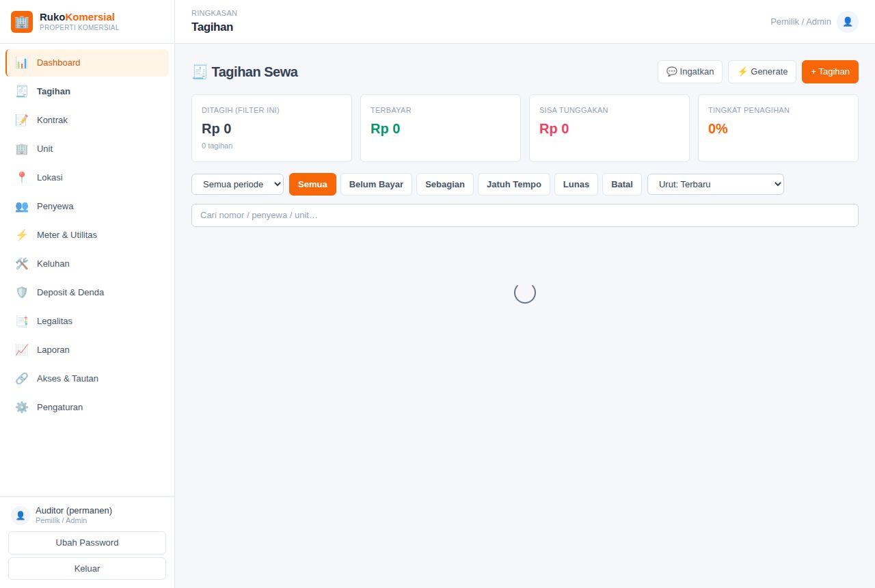Open Meter & Utilitas in the sidebar
The image size is (875, 588).
click(87, 235)
